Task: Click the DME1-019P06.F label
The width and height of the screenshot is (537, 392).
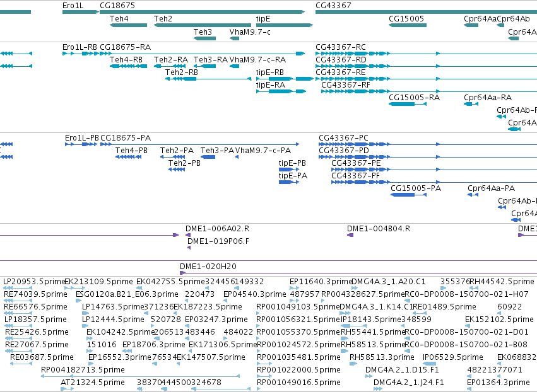Action: (218, 241)
